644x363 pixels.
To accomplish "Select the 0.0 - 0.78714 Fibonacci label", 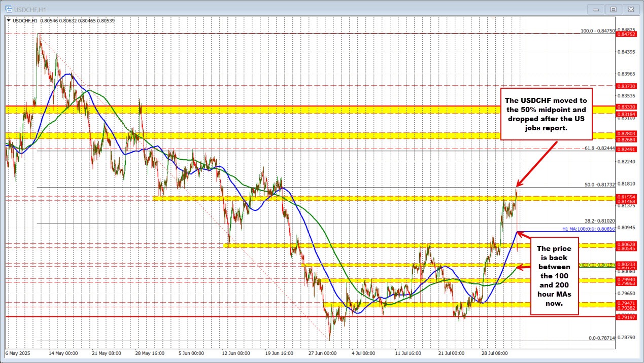I will pyautogui.click(x=601, y=338).
